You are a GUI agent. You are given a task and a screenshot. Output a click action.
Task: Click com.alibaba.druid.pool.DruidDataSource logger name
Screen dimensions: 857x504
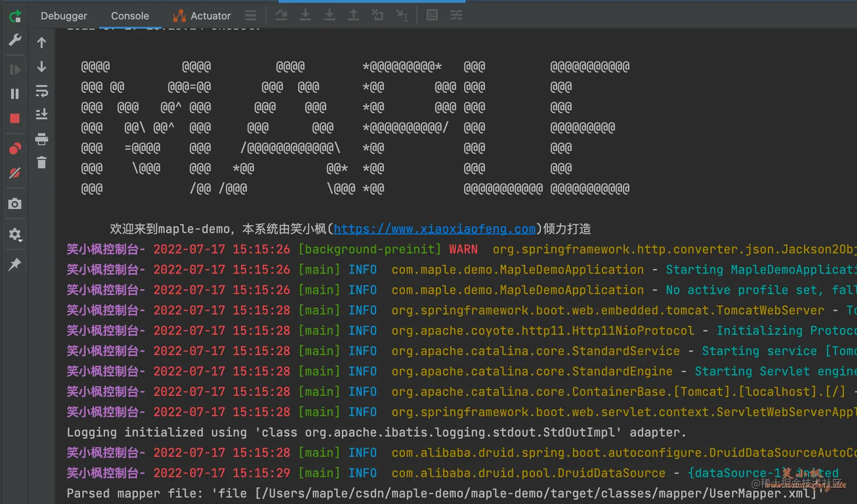pos(529,473)
